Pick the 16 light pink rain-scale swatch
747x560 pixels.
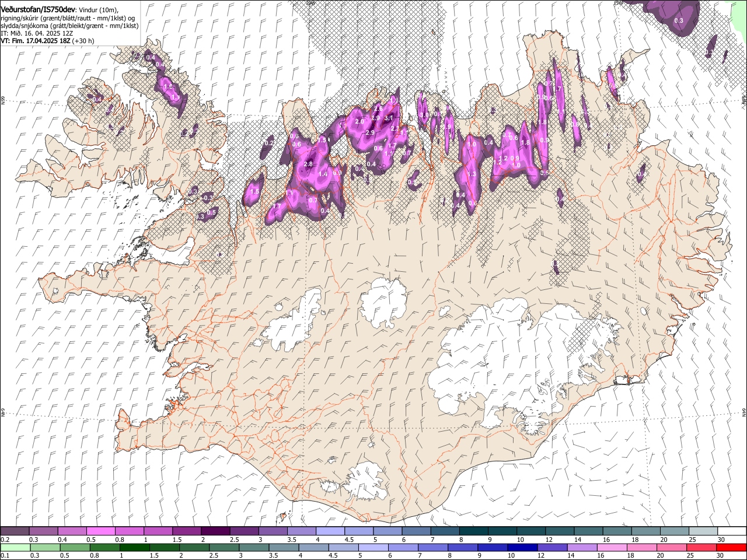point(613,547)
